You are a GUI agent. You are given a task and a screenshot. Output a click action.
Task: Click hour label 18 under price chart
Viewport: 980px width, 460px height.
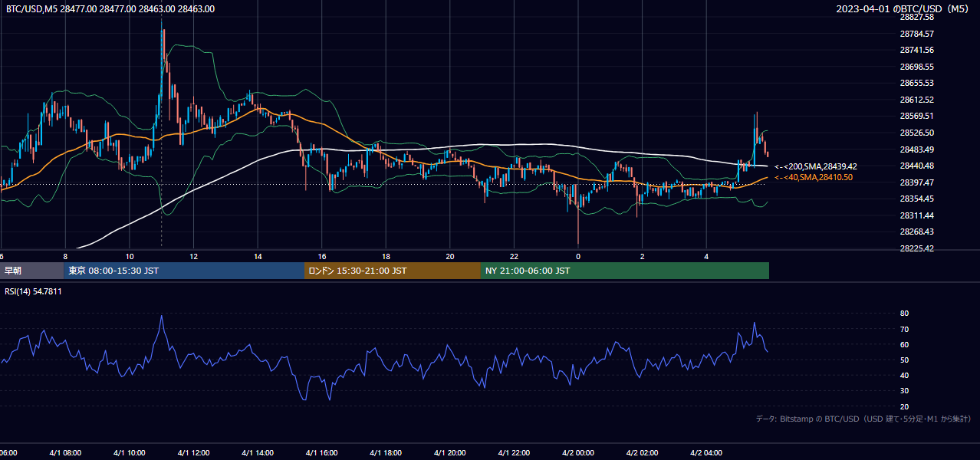pos(386,256)
